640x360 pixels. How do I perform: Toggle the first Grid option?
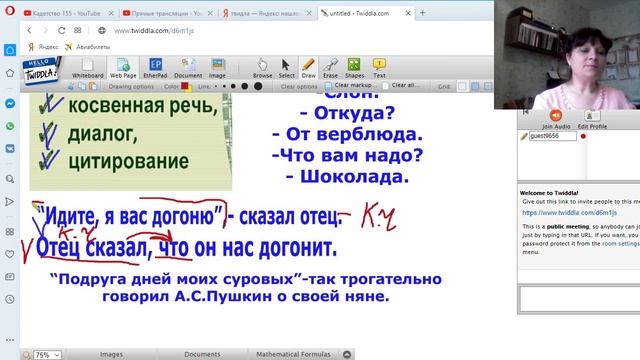pyautogui.click(x=462, y=86)
